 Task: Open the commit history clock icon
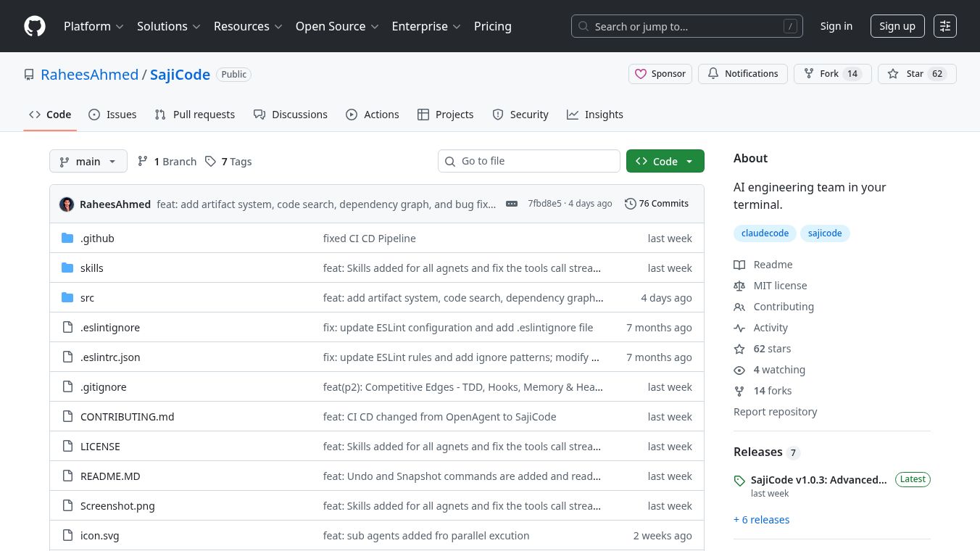(630, 204)
